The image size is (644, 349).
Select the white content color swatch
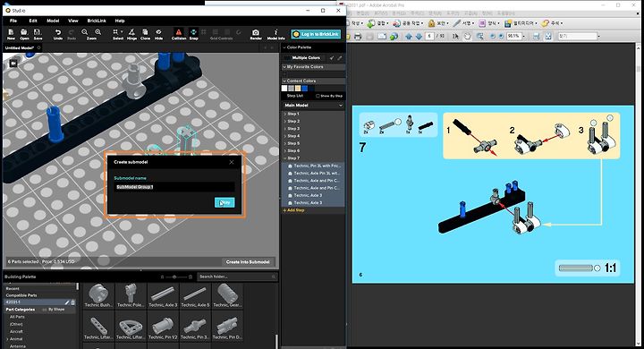284,89
